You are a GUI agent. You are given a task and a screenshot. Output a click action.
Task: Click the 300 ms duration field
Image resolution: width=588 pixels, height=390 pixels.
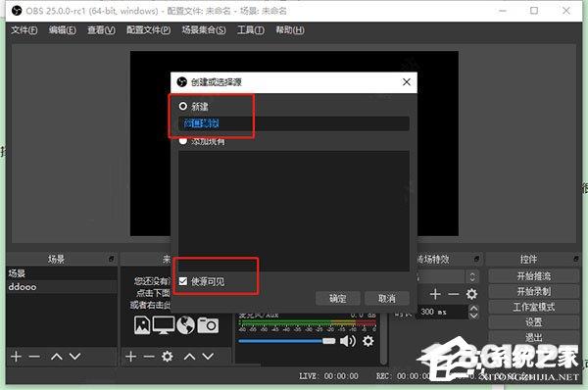click(443, 312)
